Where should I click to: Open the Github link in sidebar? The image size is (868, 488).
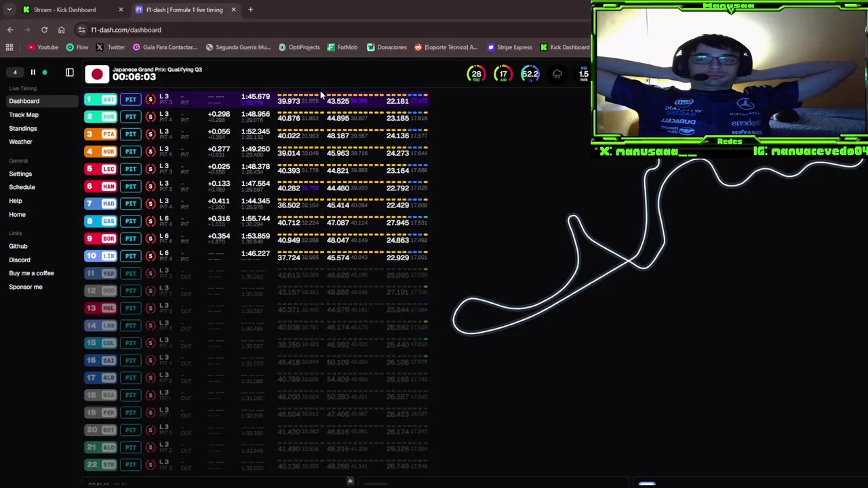(x=18, y=246)
